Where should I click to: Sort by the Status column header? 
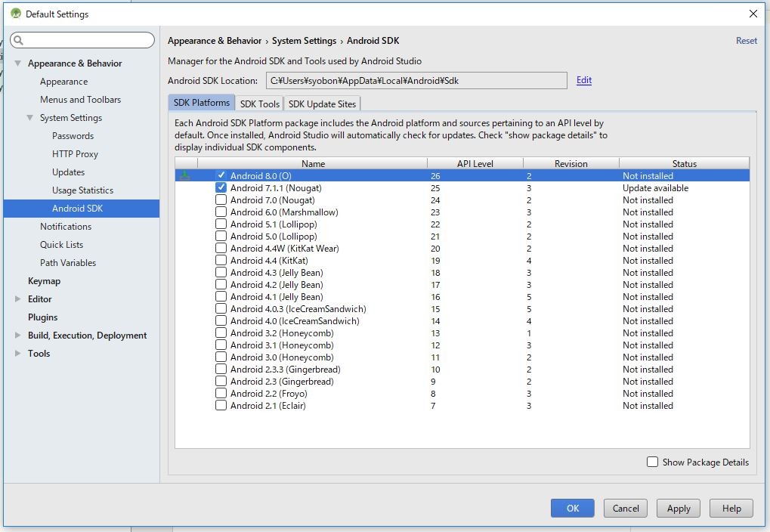coord(684,163)
